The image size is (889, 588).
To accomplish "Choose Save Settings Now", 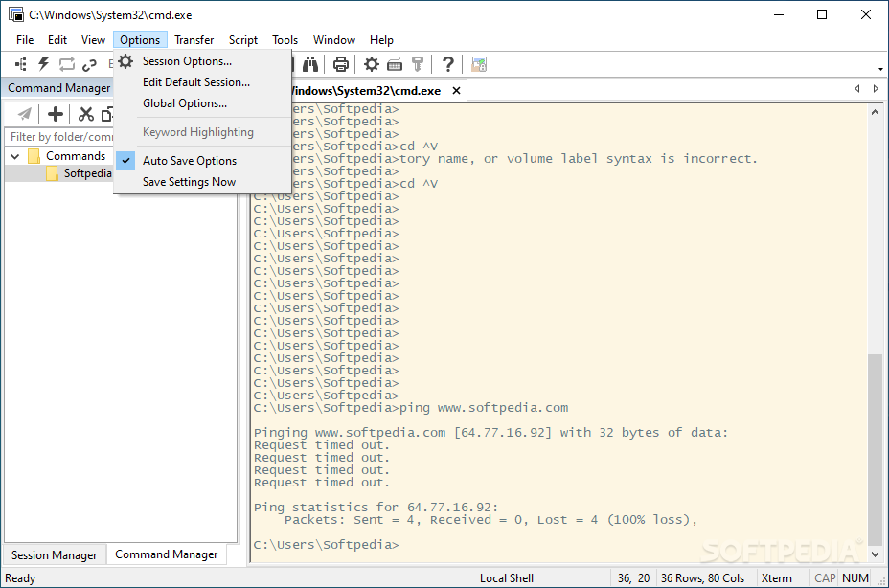I will pyautogui.click(x=202, y=182).
